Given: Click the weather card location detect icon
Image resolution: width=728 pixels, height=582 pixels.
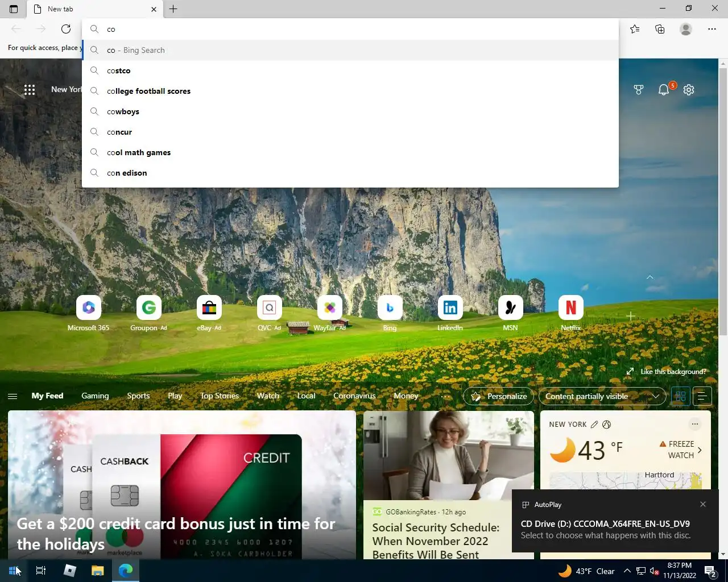Looking at the screenshot, I should click(x=607, y=425).
